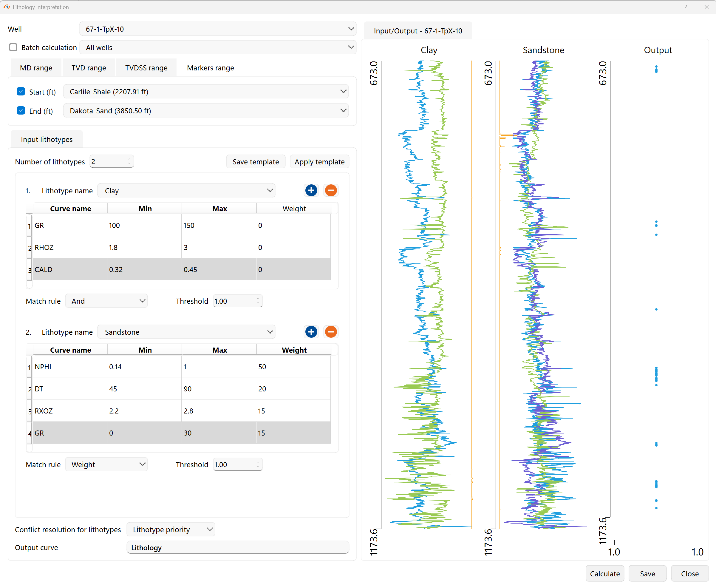Select the Sandstone NPHI curve name cell
716x588 pixels.
pos(70,366)
